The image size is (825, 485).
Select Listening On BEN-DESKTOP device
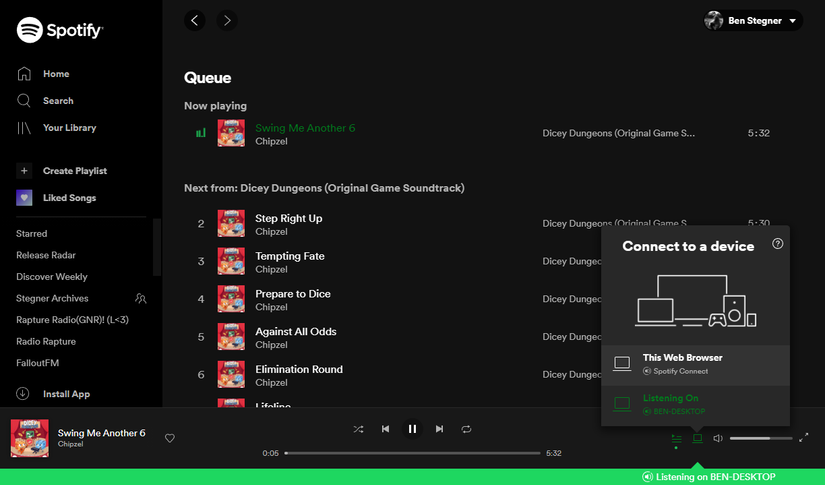click(x=695, y=405)
